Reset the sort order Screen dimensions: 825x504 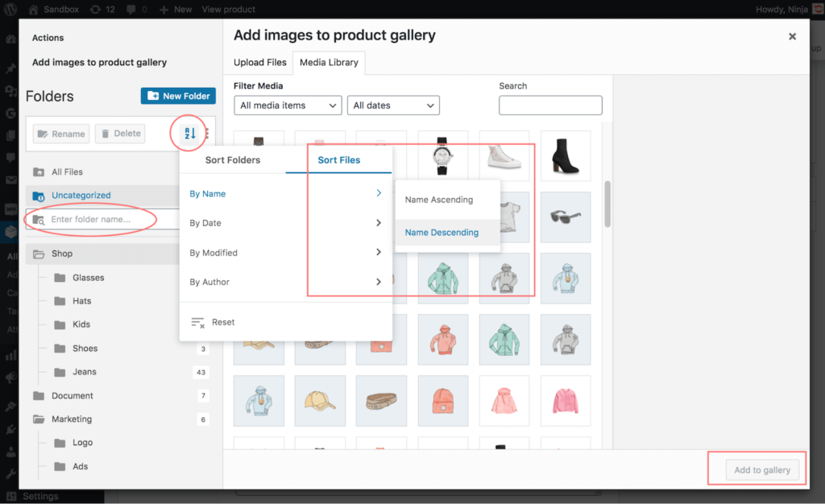point(223,322)
